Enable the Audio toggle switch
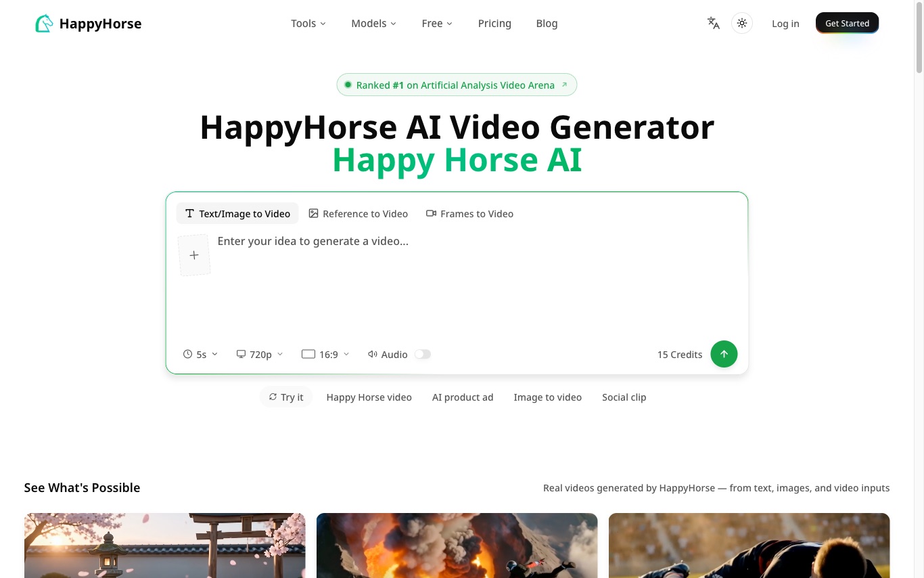 422,354
